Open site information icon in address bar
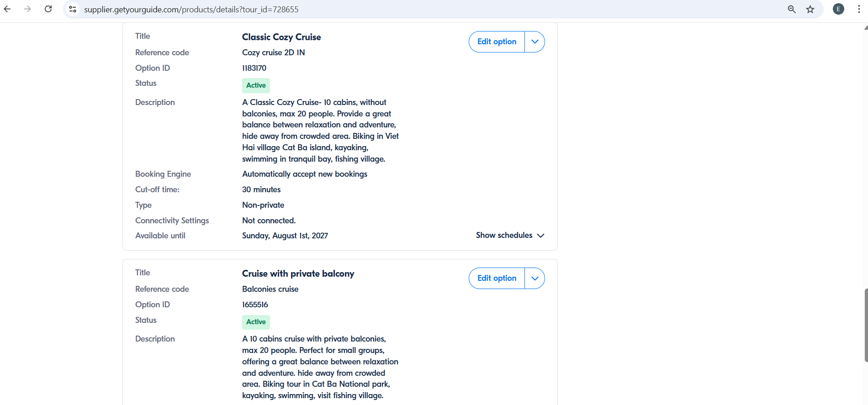 tap(72, 9)
